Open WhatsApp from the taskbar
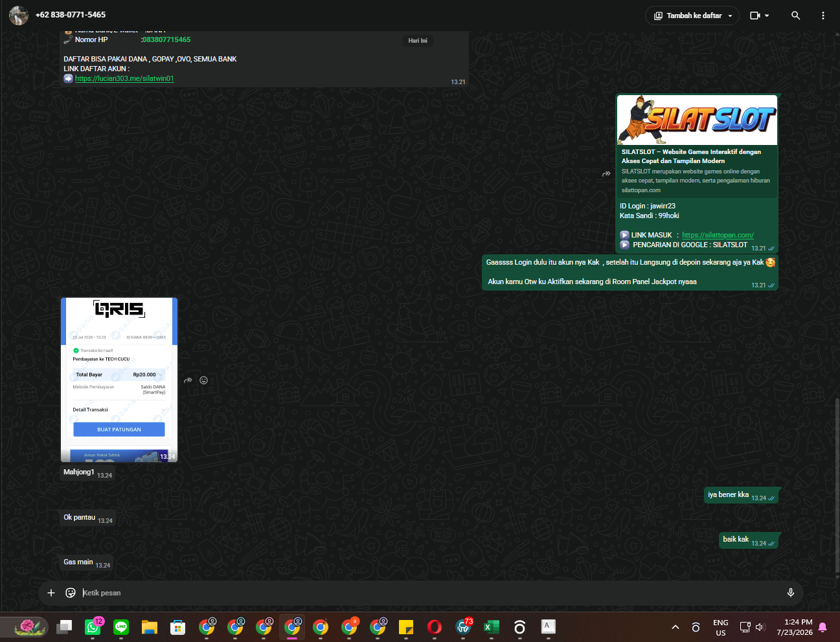This screenshot has width=840, height=642. tap(93, 626)
